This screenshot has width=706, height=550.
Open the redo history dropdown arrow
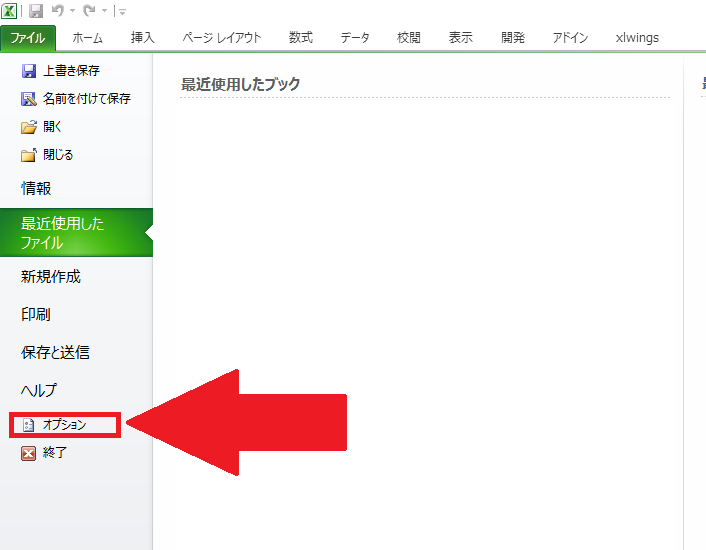[x=104, y=11]
